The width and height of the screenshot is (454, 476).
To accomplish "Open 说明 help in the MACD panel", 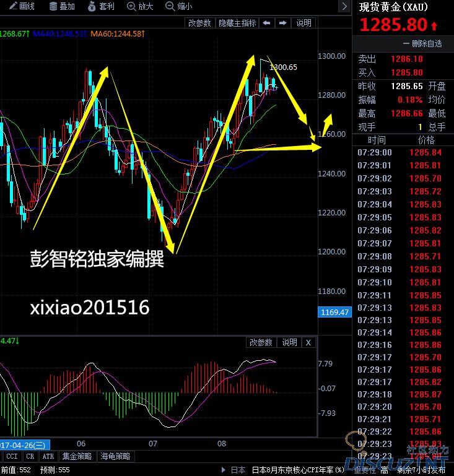I will pyautogui.click(x=289, y=342).
